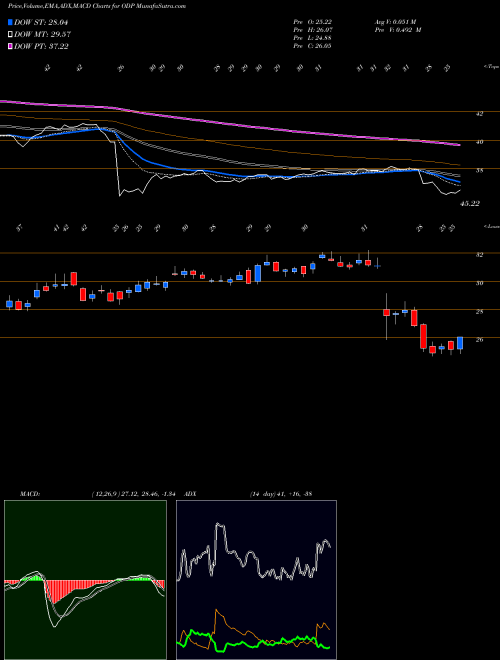Click the 32 axis label on candlestick chart
Screen dimensions: 500x660
(x=480, y=255)
